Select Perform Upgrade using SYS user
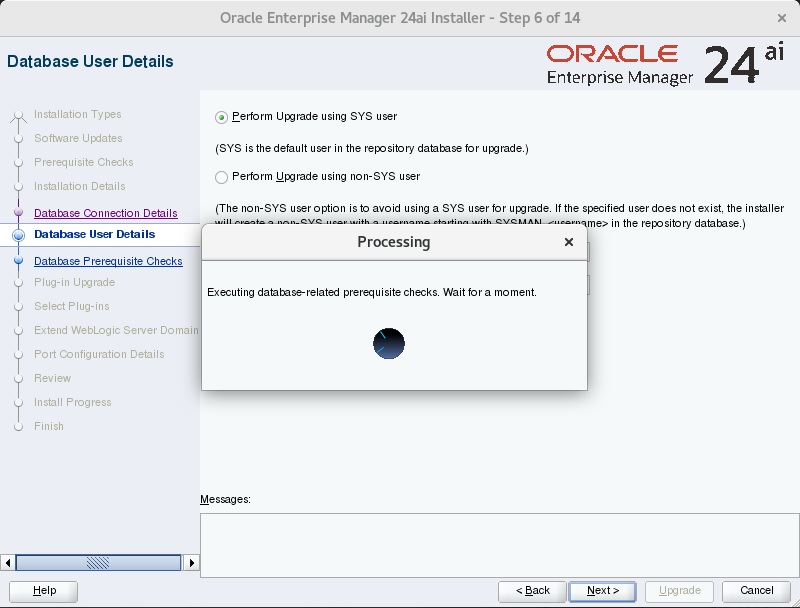Image resolution: width=800 pixels, height=608 pixels. [x=222, y=117]
